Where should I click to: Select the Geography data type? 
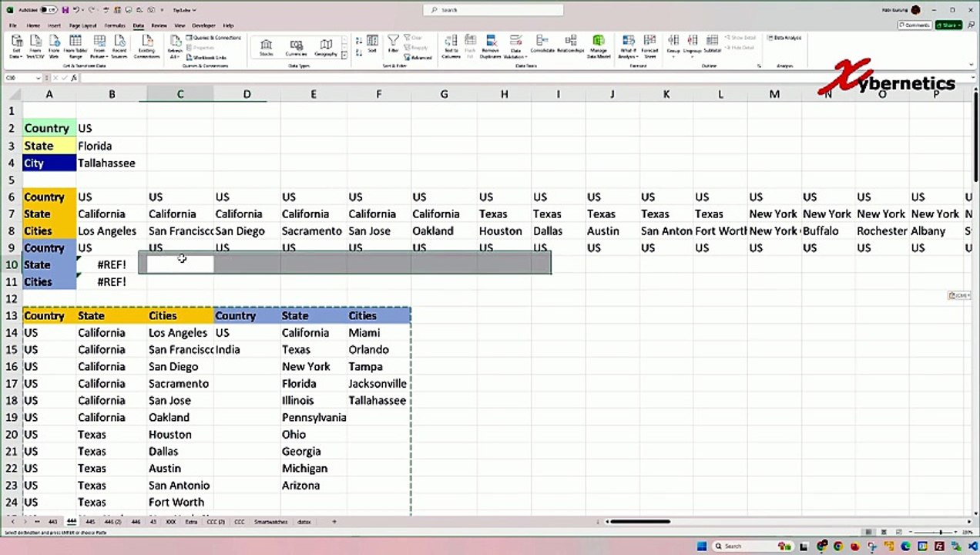tap(326, 48)
